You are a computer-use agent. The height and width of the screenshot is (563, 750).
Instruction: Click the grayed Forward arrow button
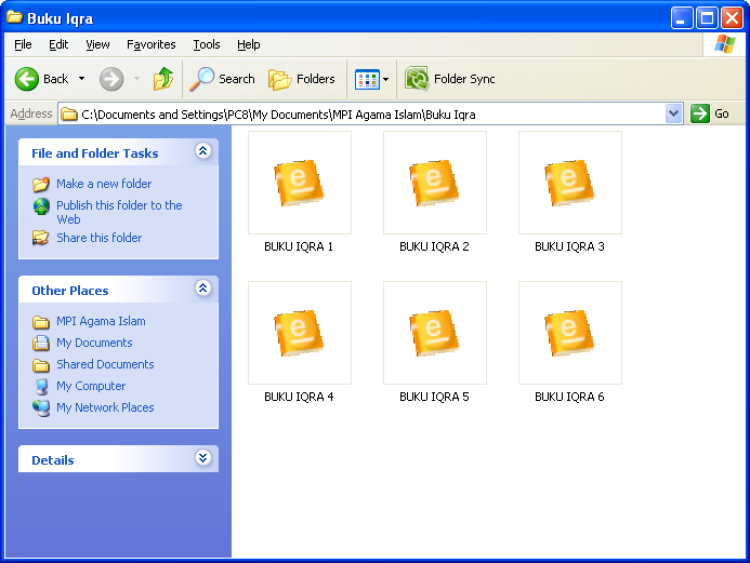click(x=111, y=79)
